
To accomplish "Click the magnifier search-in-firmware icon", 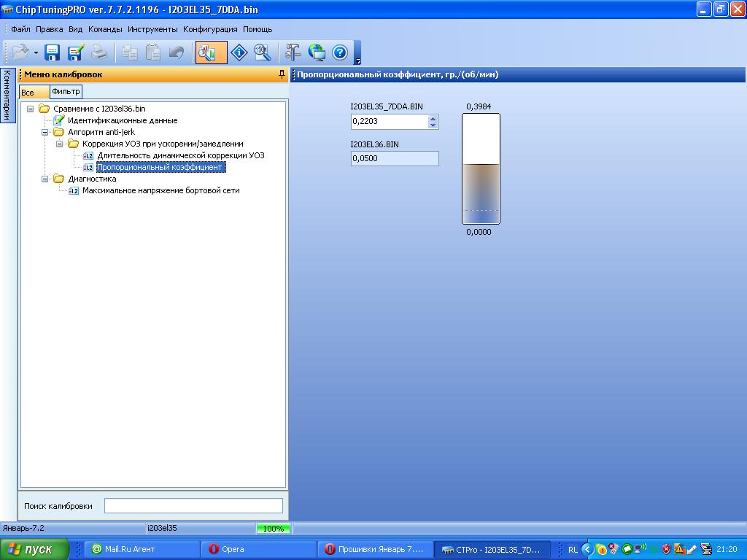I will [x=263, y=52].
